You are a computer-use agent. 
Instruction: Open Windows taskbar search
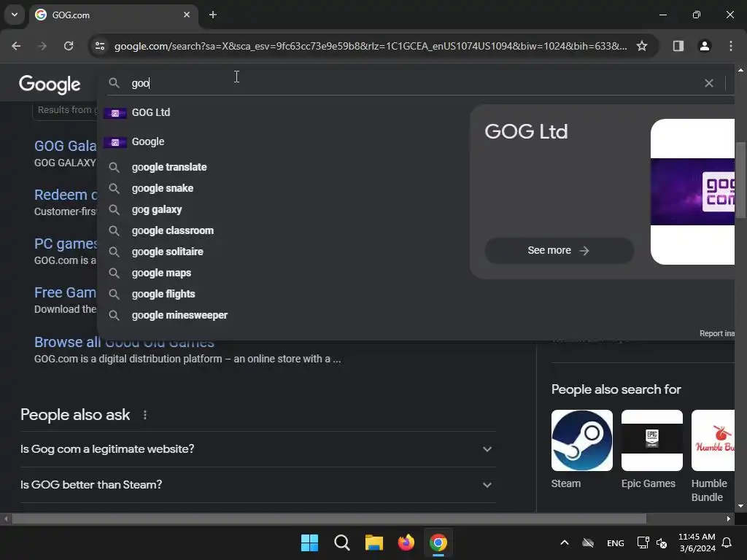341,542
